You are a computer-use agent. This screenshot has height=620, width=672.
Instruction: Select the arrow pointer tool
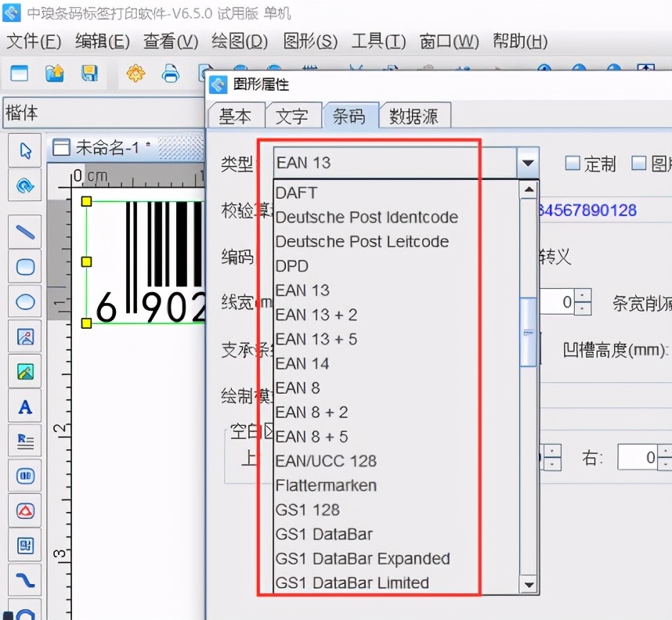pos(25,150)
